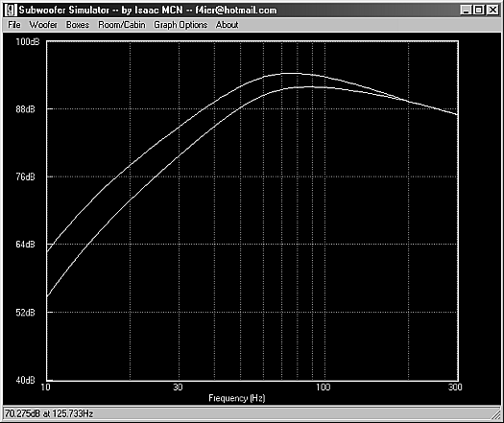This screenshot has height=423, width=504.
Task: Click the 52dB axis label
Action: coord(25,313)
